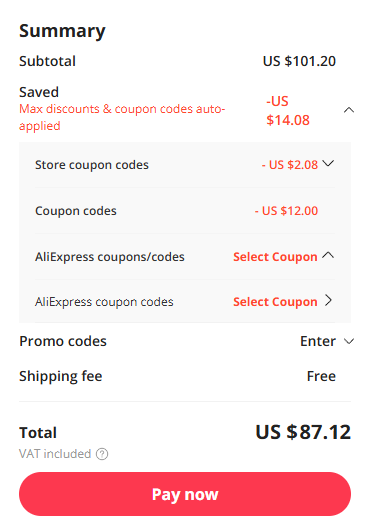Image resolution: width=367 pixels, height=523 pixels.
Task: Click the Pay now button
Action: tap(185, 494)
